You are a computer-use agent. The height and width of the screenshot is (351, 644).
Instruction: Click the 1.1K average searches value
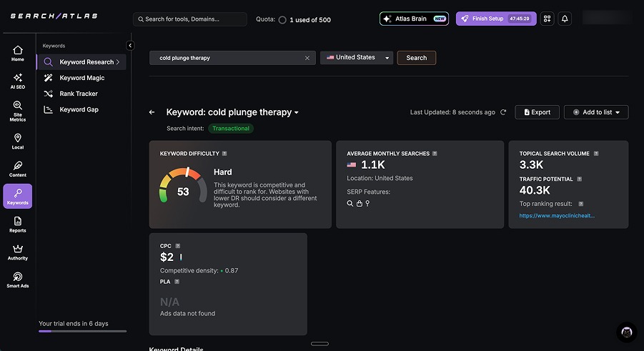point(373,165)
